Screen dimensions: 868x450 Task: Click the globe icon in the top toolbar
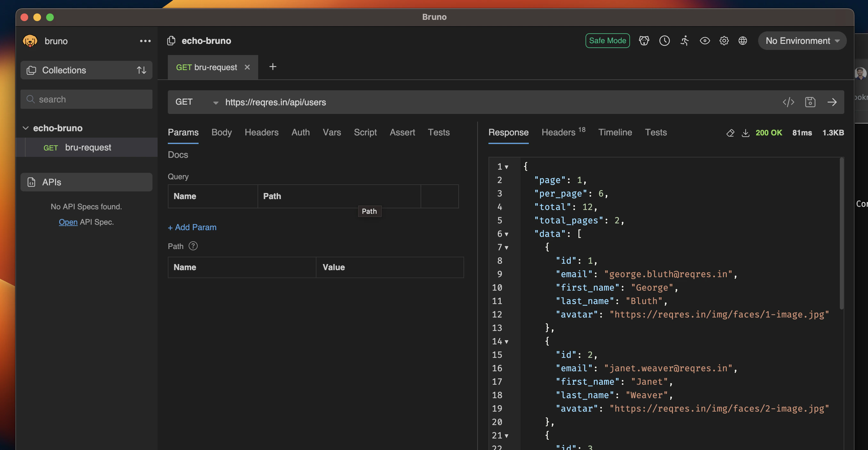743,41
